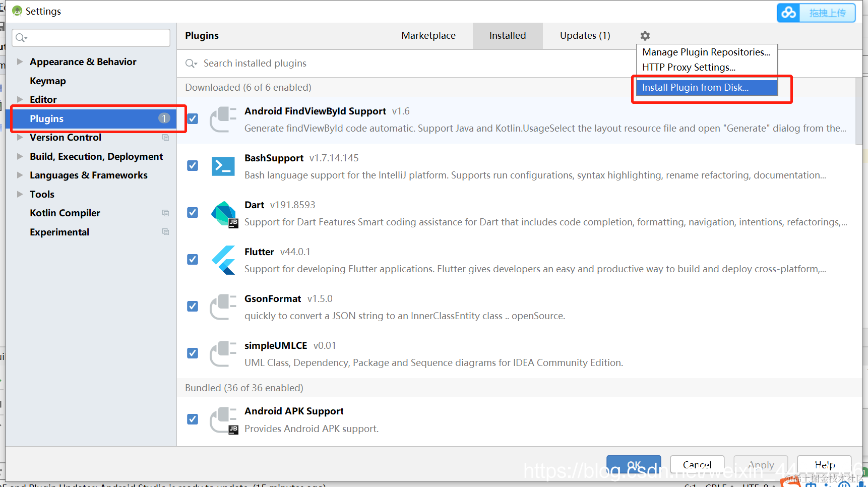Viewport: 868px width, 487px height.
Task: Click the Android APK Support plugin name
Action: [x=294, y=411]
